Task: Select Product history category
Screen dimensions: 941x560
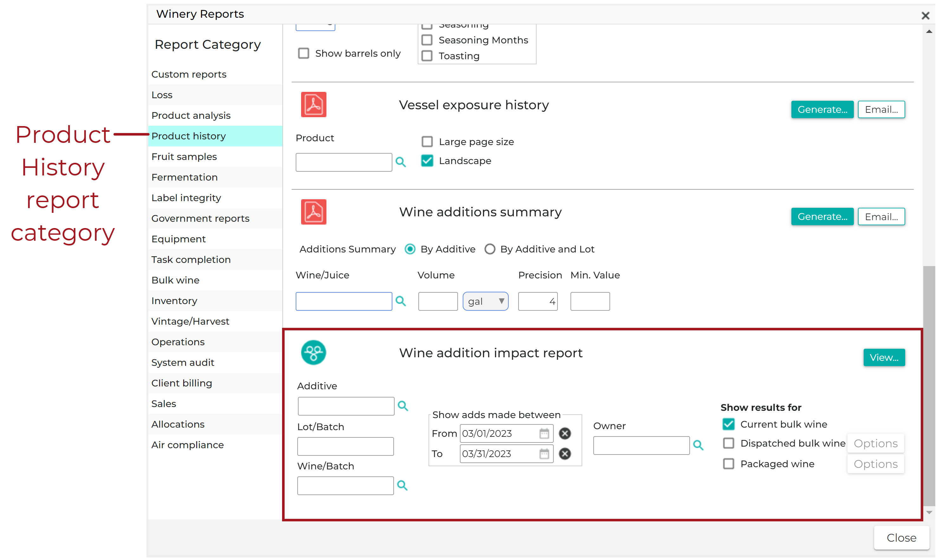Action: point(216,136)
